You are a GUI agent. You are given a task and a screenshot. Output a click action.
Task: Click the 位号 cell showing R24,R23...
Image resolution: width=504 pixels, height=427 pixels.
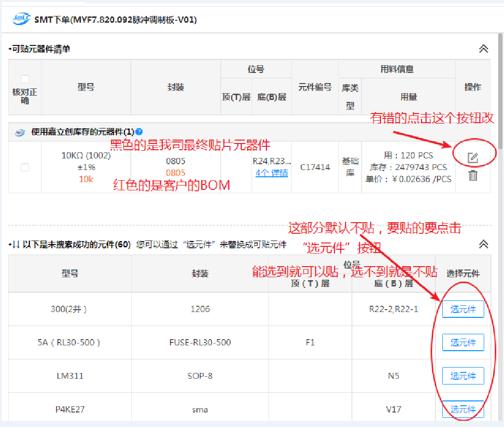click(271, 161)
